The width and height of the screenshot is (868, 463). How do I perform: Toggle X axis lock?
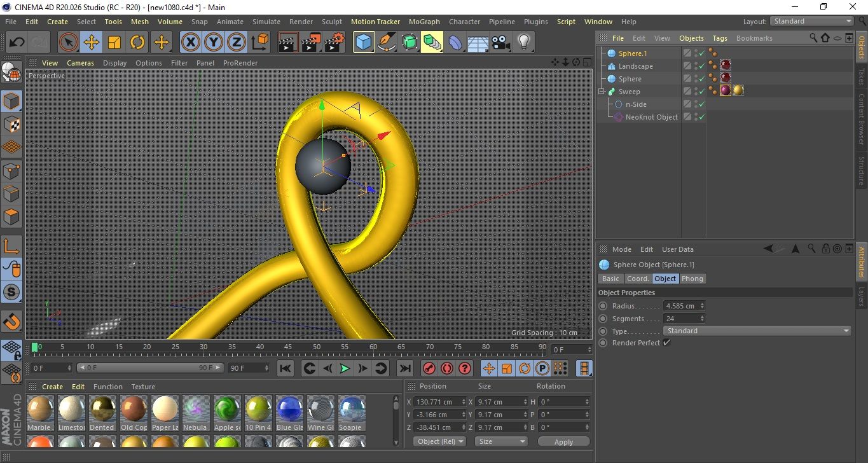click(190, 43)
